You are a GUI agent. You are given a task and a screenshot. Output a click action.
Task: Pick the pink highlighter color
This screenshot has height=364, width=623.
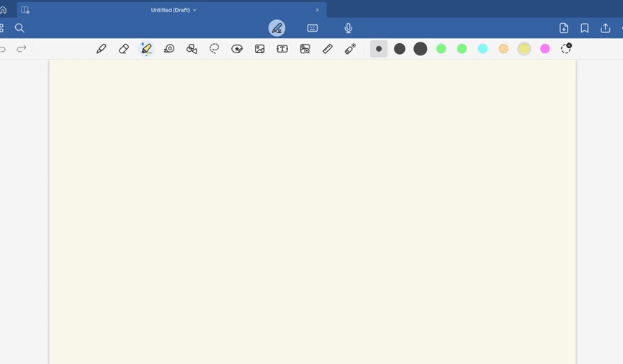(x=544, y=49)
